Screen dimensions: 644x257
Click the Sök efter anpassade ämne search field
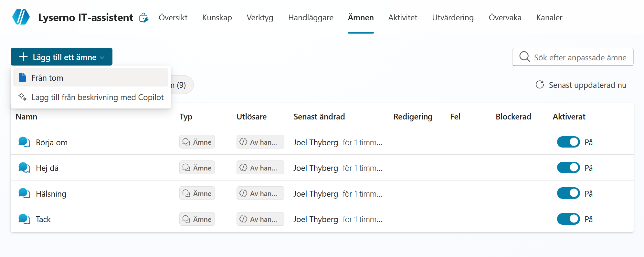[x=573, y=57]
